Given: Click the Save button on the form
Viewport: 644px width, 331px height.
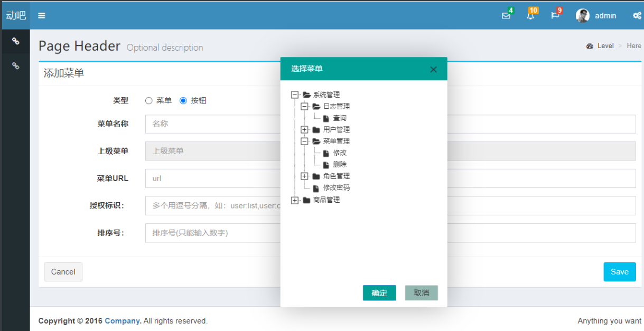Looking at the screenshot, I should (620, 272).
